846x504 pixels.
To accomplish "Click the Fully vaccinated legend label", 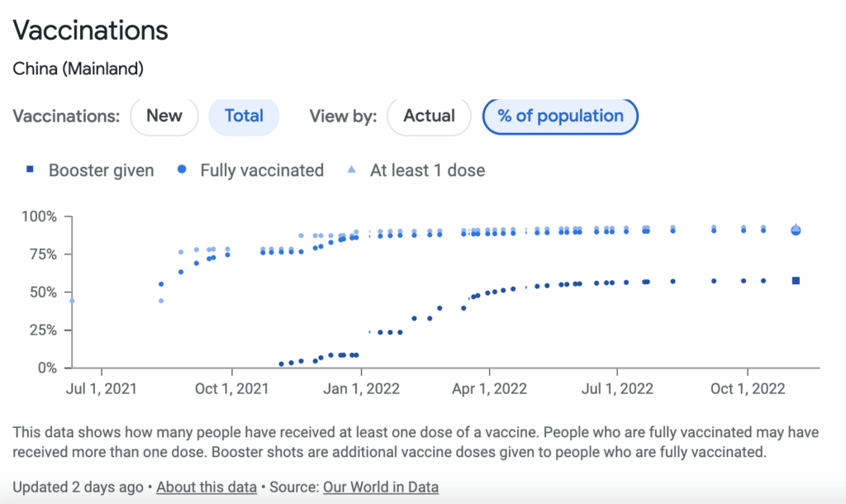I will (x=262, y=171).
